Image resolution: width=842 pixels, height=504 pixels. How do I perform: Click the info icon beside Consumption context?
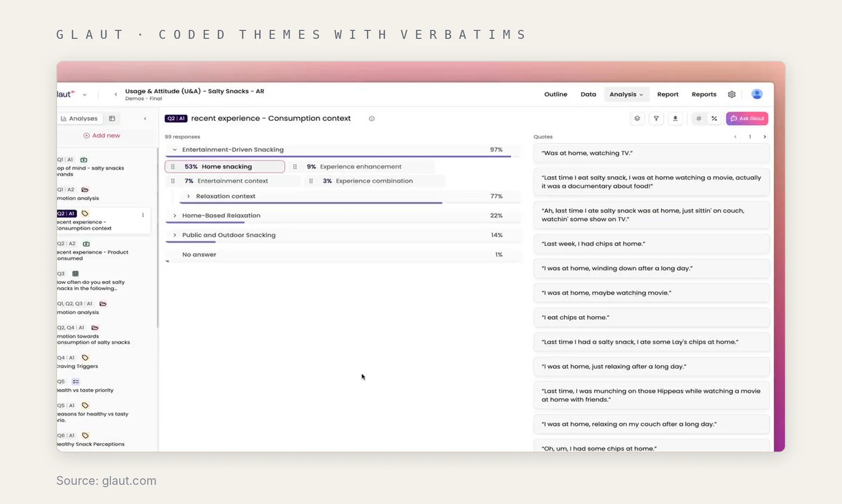pyautogui.click(x=371, y=119)
